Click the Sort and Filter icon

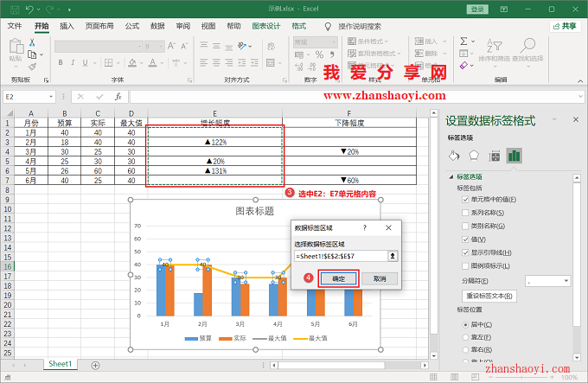click(495, 46)
